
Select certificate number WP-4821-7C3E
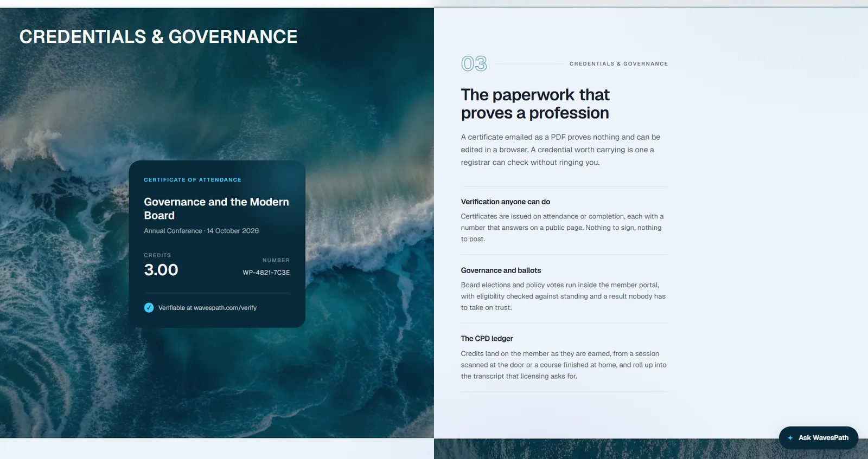[x=266, y=273]
